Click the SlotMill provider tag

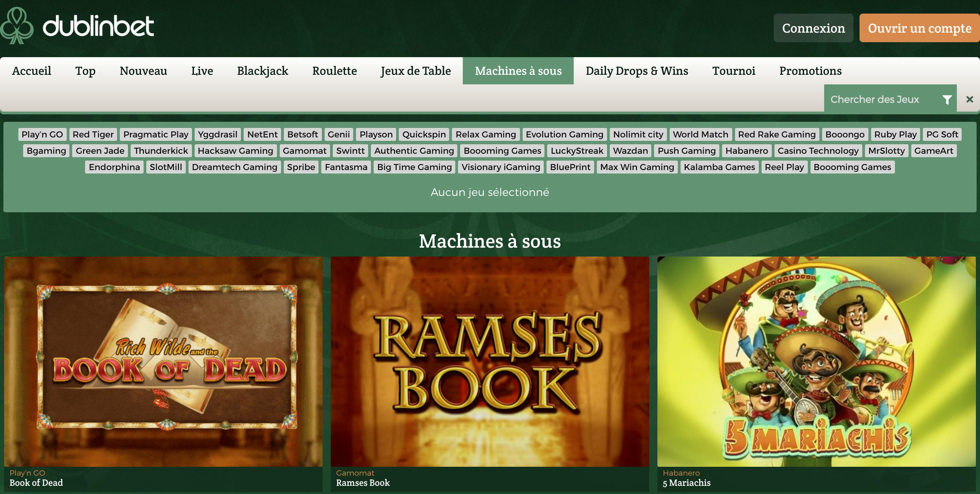tap(166, 167)
